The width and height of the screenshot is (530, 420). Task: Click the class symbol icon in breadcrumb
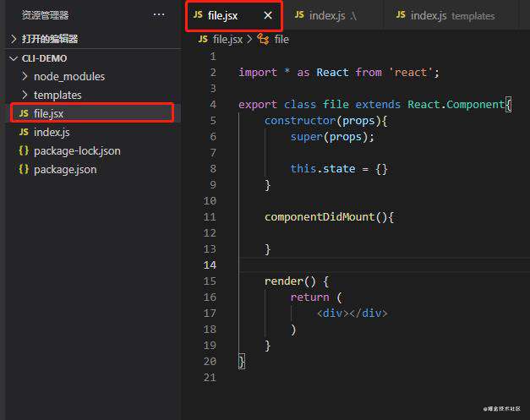click(264, 39)
